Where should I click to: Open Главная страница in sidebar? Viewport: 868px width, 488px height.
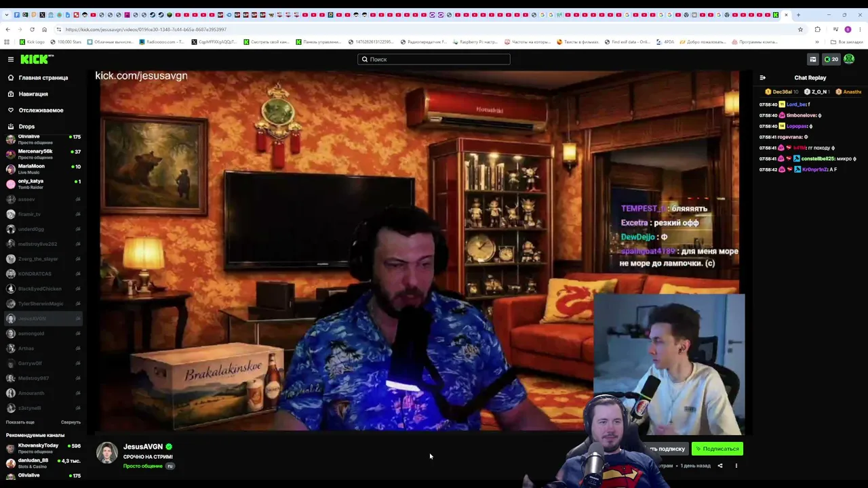[x=43, y=78]
